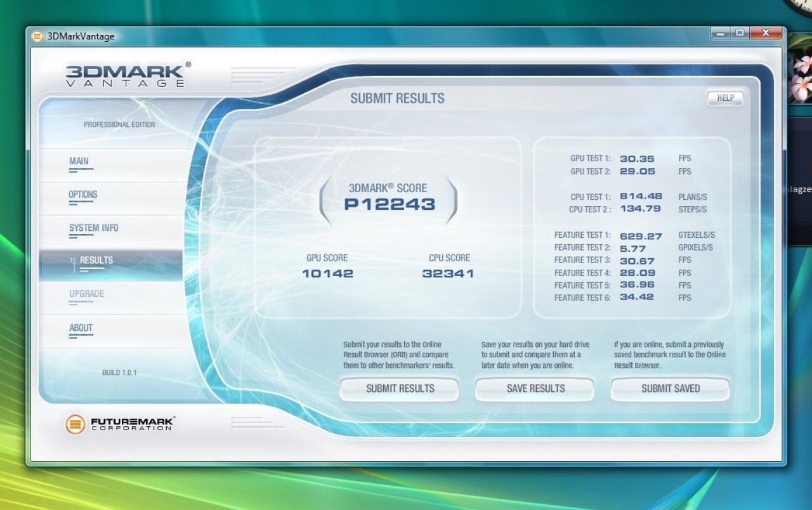Viewport: 812px width, 510px height.
Task: Click the GPU SCORE label
Action: click(x=327, y=258)
